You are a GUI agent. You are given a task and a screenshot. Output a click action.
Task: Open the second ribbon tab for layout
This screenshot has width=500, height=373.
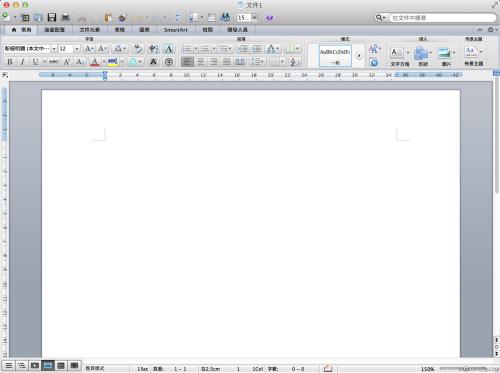pyautogui.click(x=54, y=30)
